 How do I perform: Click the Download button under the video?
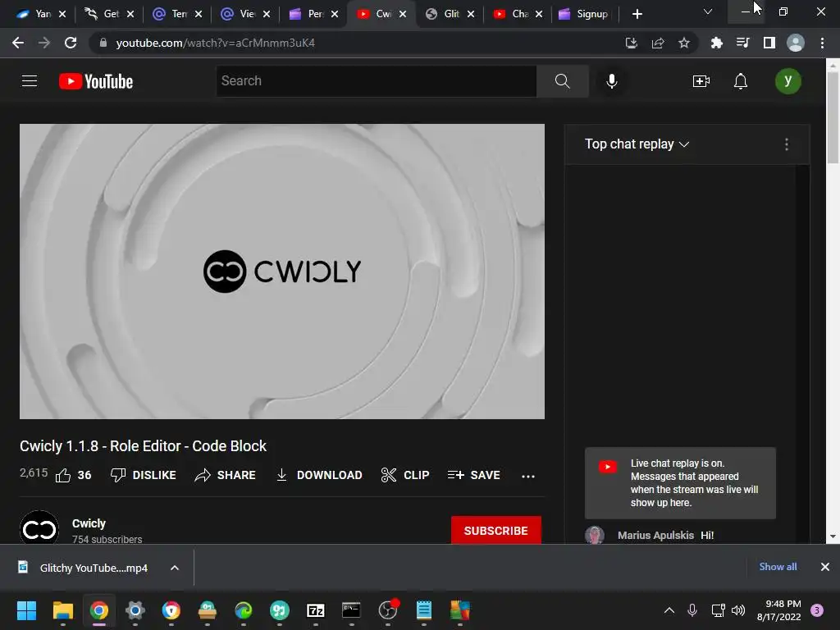click(319, 475)
